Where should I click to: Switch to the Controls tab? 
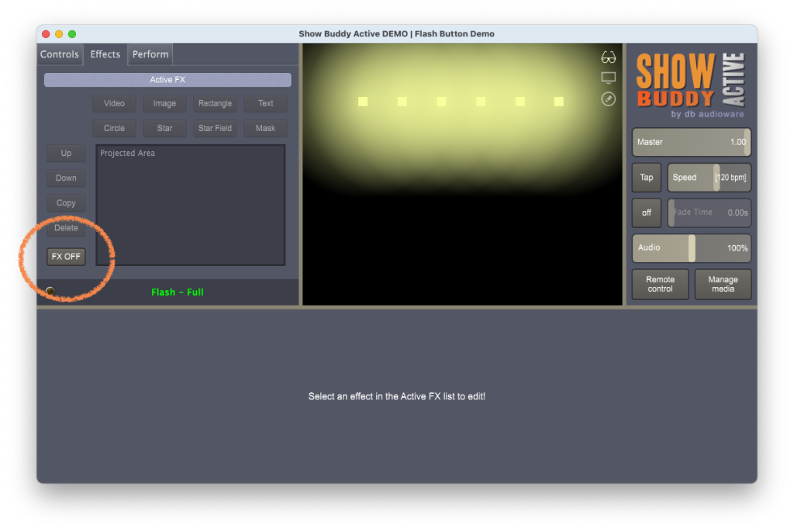60,54
